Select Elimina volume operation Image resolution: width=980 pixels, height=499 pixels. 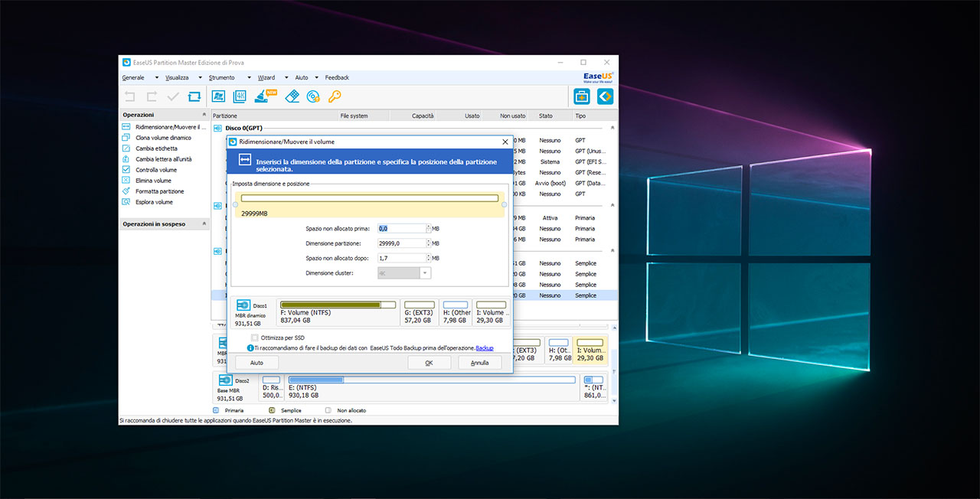pos(147,181)
